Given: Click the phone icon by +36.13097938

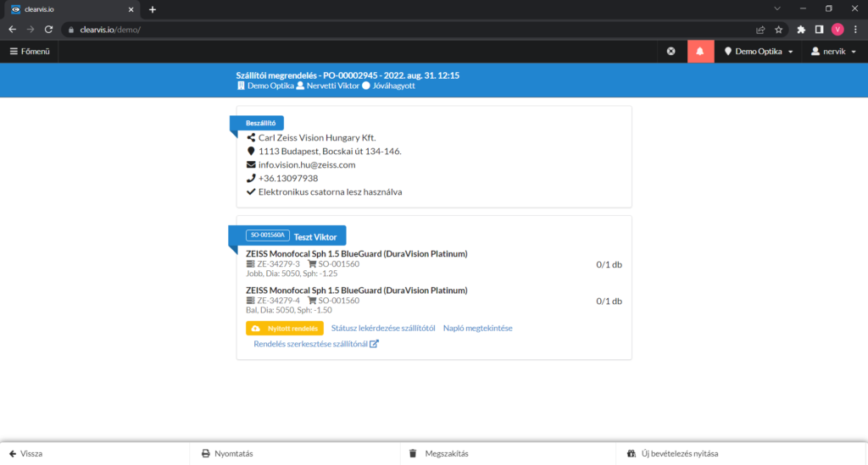Looking at the screenshot, I should pyautogui.click(x=251, y=178).
